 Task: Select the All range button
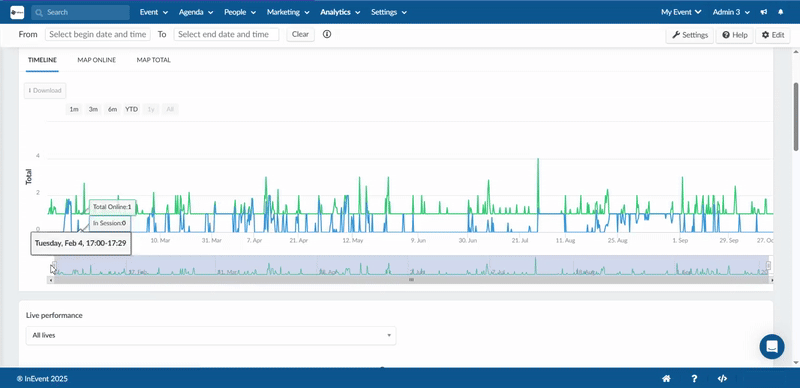(170, 109)
